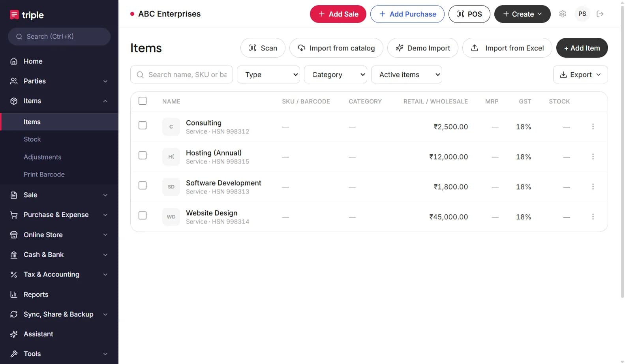Expand the Parties chevron

point(105,81)
